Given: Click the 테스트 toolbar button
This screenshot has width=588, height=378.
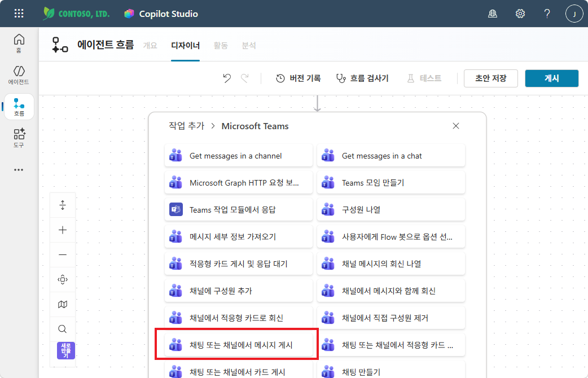Looking at the screenshot, I should tap(424, 78).
